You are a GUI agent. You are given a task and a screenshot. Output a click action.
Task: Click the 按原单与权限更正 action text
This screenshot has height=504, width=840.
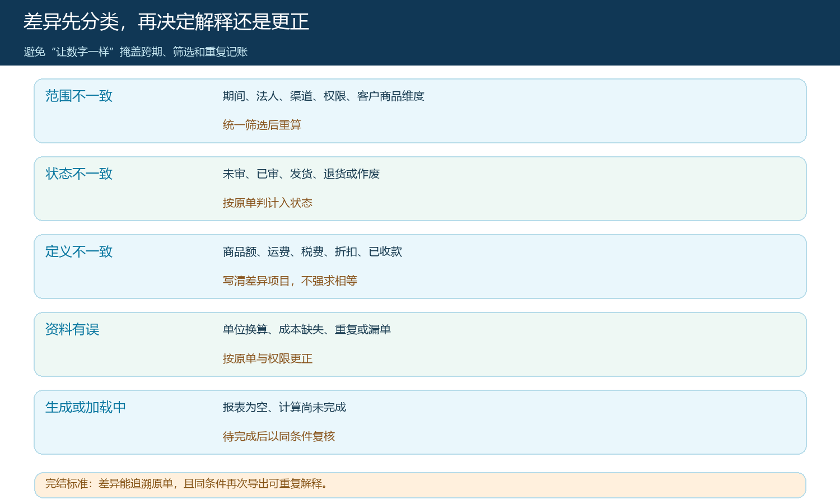pos(268,358)
